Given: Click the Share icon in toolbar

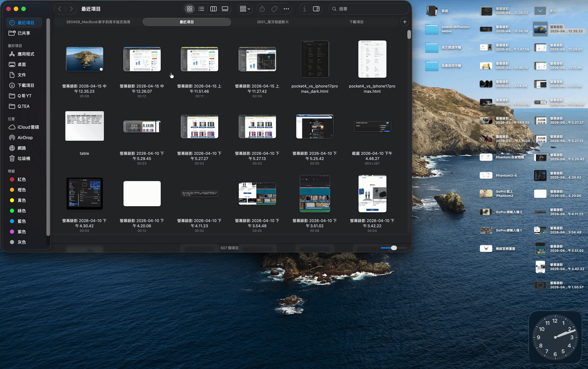Looking at the screenshot, I should [262, 9].
